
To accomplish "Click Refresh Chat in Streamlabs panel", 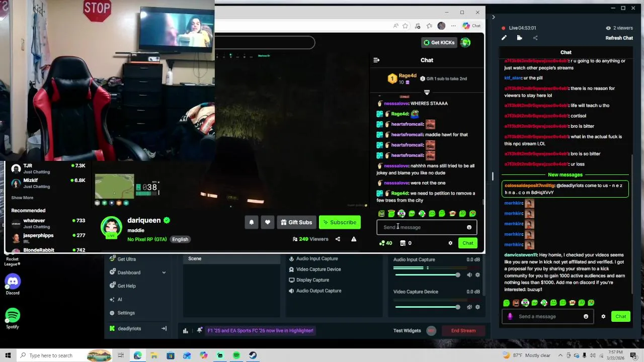I will (x=619, y=38).
